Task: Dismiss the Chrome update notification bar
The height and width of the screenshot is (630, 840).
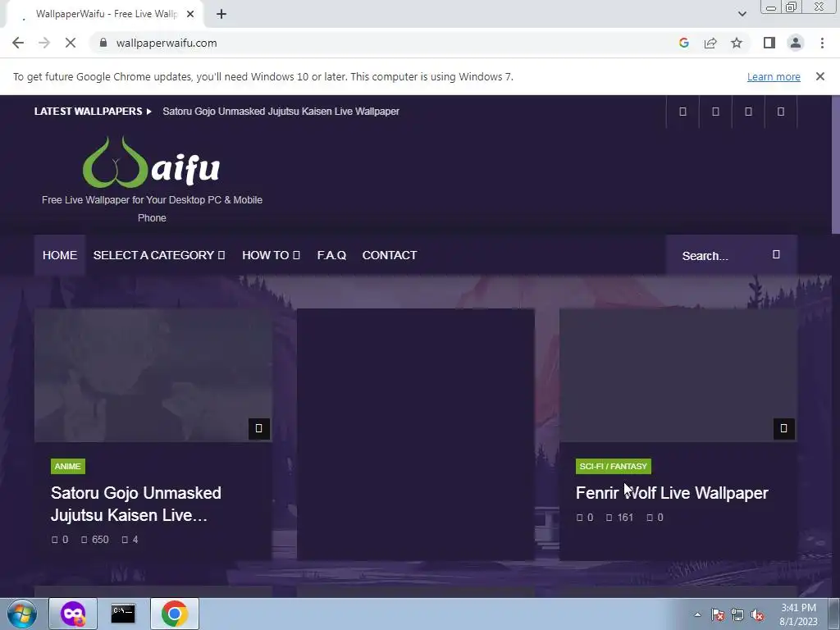Action: click(x=820, y=76)
